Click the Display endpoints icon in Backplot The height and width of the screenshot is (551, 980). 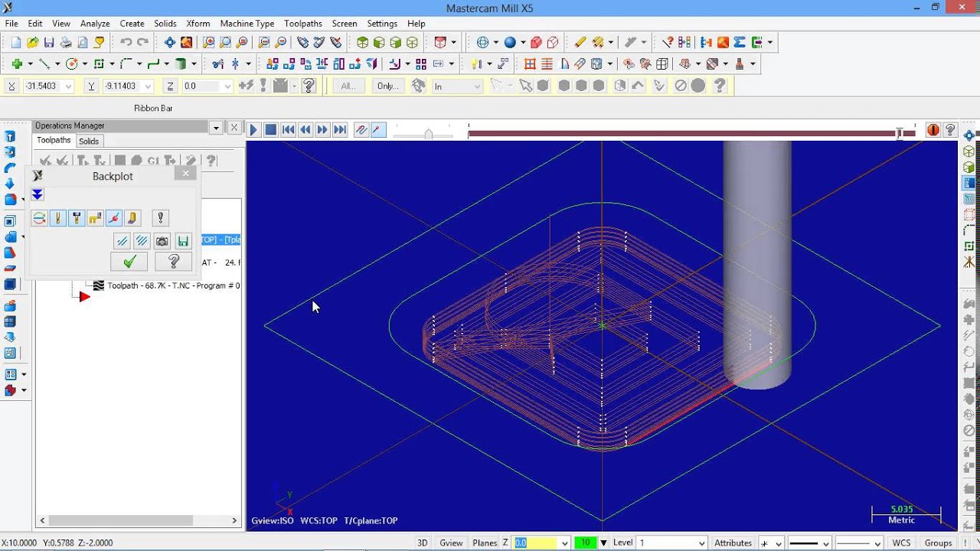[114, 218]
